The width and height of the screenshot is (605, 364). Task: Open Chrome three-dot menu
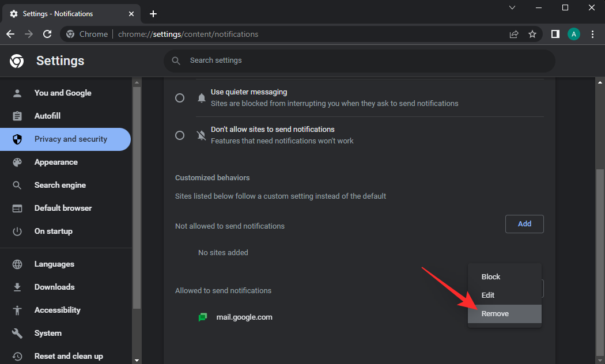click(592, 34)
